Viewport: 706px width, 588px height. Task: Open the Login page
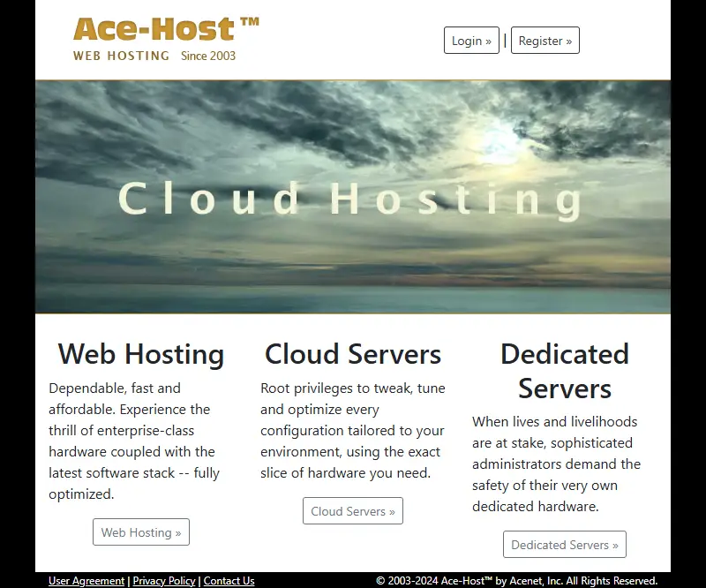471,41
